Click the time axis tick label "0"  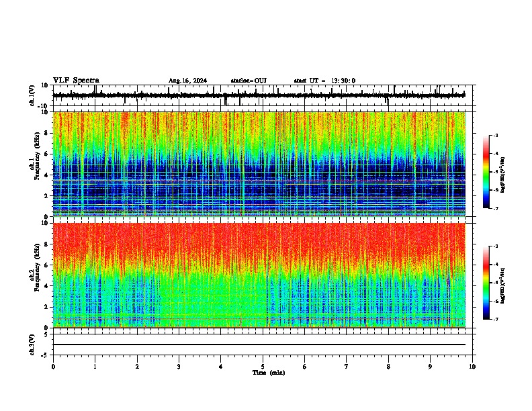[x=53, y=367]
